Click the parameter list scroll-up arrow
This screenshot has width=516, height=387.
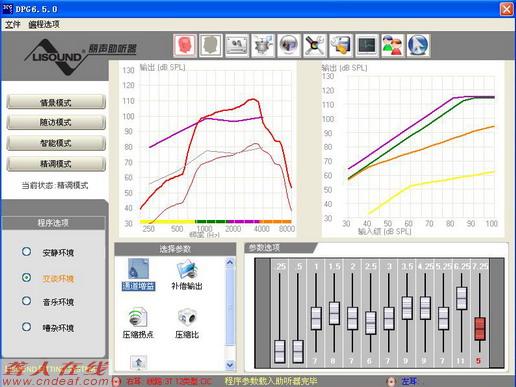click(x=230, y=263)
